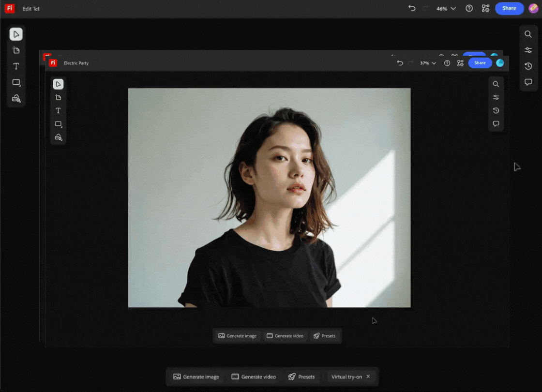The image size is (542, 392).
Task: Select the Virtual try-on chip
Action: click(346, 377)
